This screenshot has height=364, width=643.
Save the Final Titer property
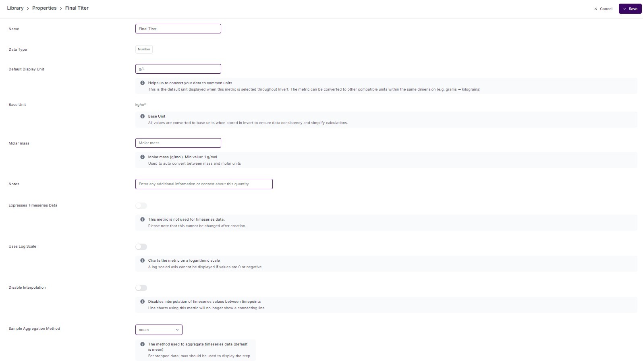630,8
